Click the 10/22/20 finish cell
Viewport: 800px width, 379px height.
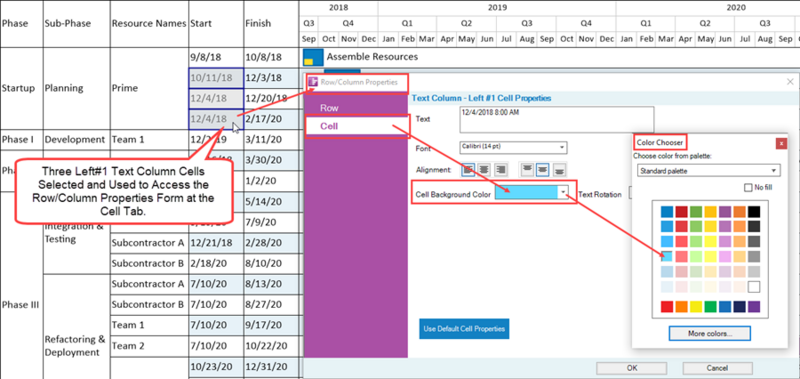(x=271, y=346)
